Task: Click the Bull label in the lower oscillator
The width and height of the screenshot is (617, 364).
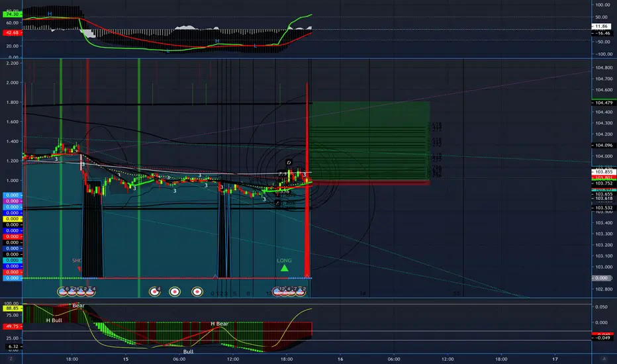Action: 188,351
